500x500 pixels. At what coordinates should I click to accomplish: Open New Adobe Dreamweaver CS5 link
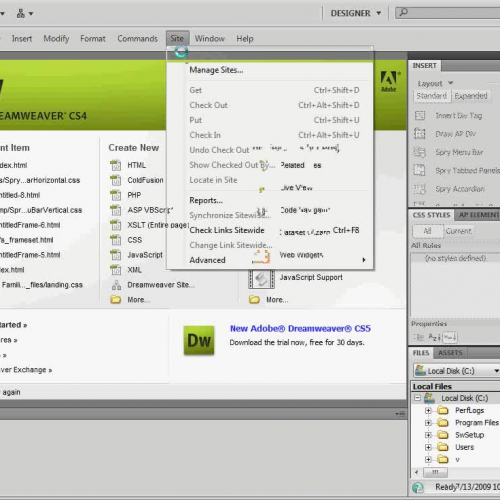300,329
